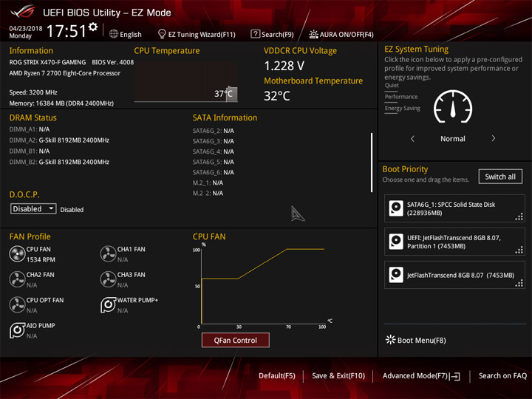Click AMD Ryzen 7 2700 processor text
Image resolution: width=532 pixels, height=399 pixels.
65,73
